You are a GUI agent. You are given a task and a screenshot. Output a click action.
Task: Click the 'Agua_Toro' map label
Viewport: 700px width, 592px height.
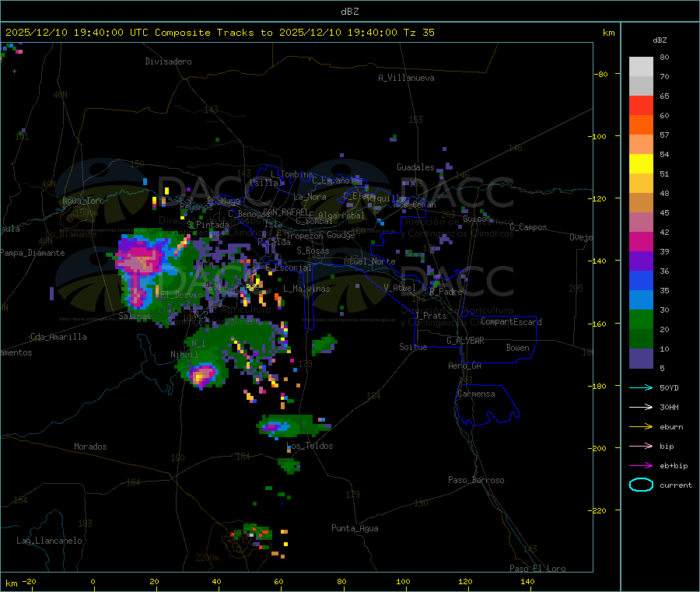[83, 201]
